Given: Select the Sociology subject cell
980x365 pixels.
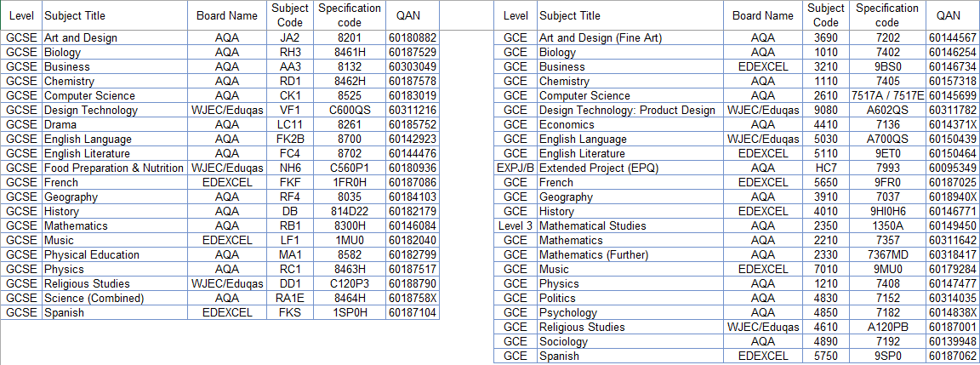Looking at the screenshot, I should click(630, 342).
